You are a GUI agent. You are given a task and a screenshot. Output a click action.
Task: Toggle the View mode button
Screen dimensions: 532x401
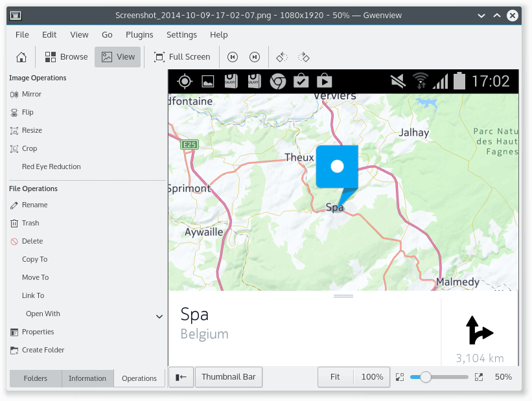click(118, 57)
